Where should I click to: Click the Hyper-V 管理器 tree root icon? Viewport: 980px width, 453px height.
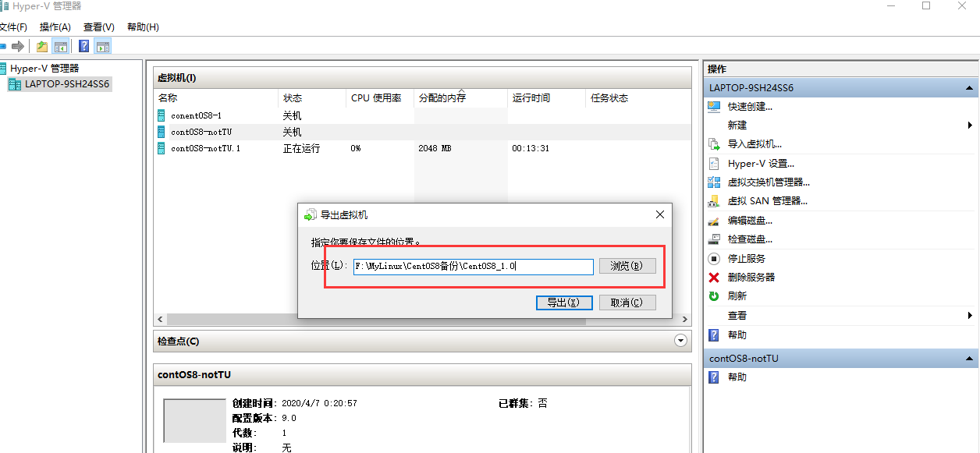click(3, 69)
